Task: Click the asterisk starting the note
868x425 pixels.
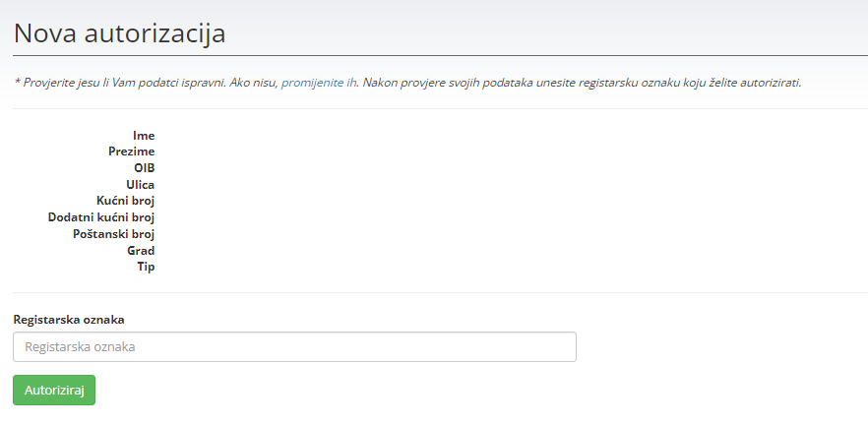Action: coord(17,83)
